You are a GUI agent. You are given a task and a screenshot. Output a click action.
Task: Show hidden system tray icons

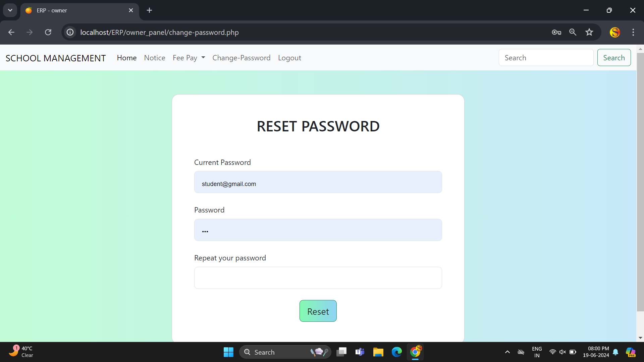click(x=507, y=352)
